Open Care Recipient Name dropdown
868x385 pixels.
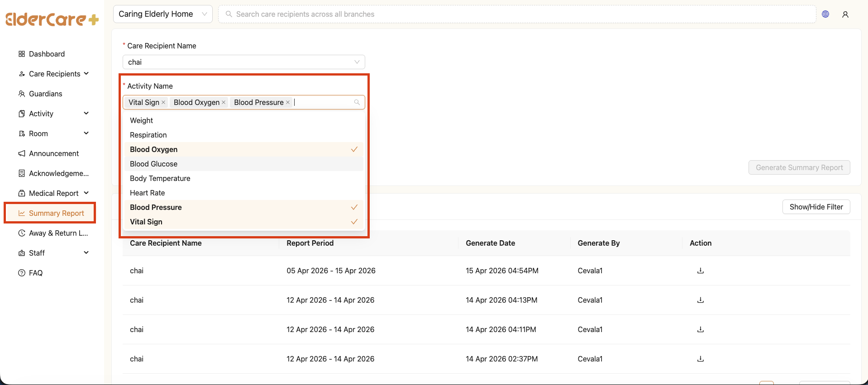coord(243,62)
